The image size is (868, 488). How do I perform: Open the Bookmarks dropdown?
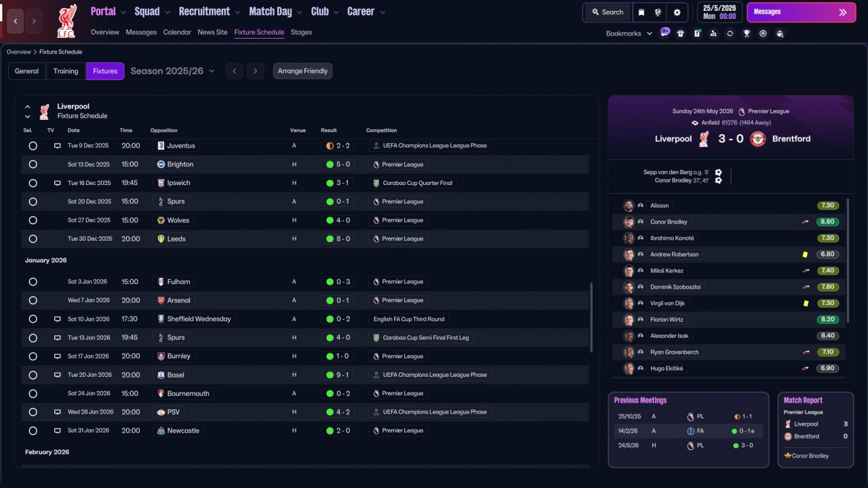[629, 33]
